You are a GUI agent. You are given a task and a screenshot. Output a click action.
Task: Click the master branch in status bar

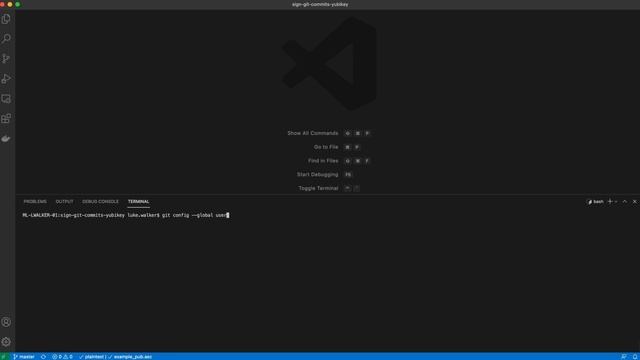(x=24, y=357)
